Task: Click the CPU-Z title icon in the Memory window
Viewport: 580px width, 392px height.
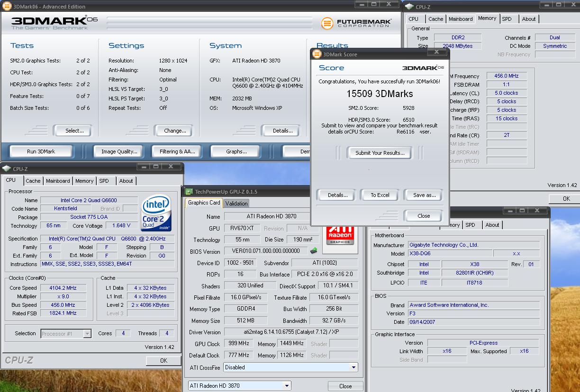Action: coord(410,7)
